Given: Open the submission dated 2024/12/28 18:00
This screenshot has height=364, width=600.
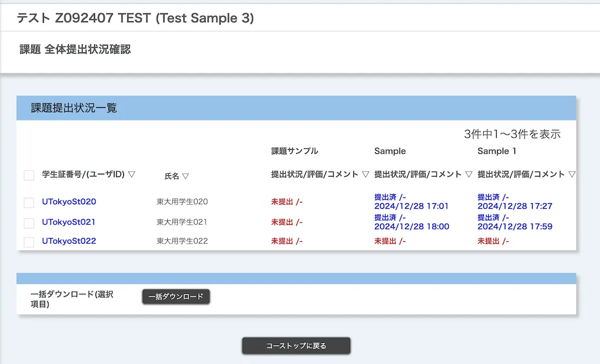Looking at the screenshot, I should pos(411,226).
